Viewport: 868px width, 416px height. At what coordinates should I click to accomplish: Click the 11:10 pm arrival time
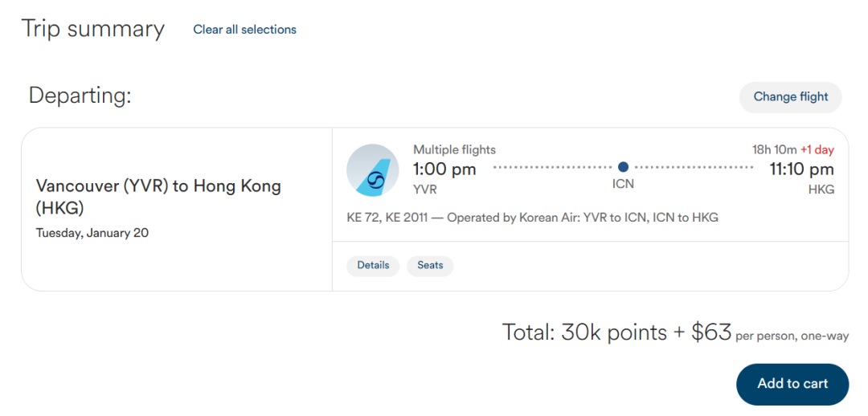[801, 169]
